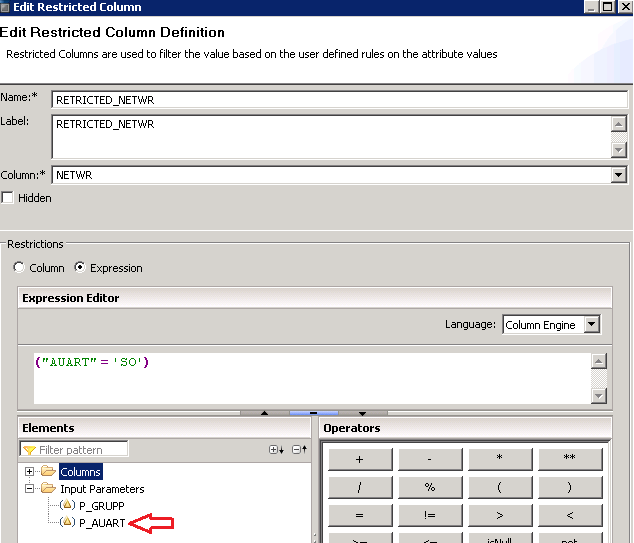Click expression editor scroll down arrow
This screenshot has width=634, height=543.
pyautogui.click(x=598, y=396)
